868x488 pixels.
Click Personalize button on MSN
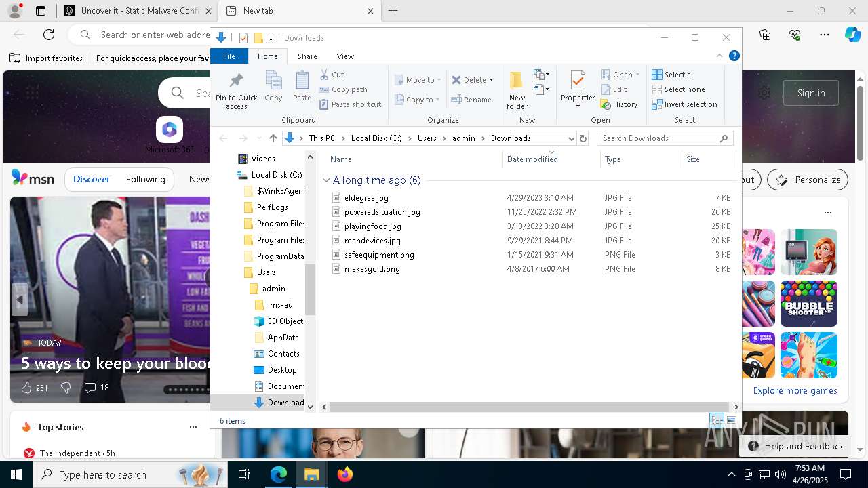[808, 180]
